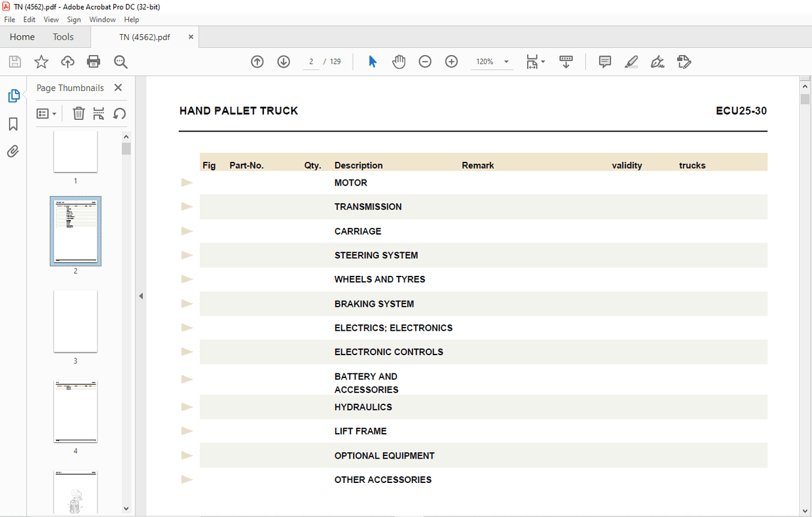This screenshot has height=517, width=812.
Task: Expand thumbnail Options dropdown menu
Action: coord(46,113)
